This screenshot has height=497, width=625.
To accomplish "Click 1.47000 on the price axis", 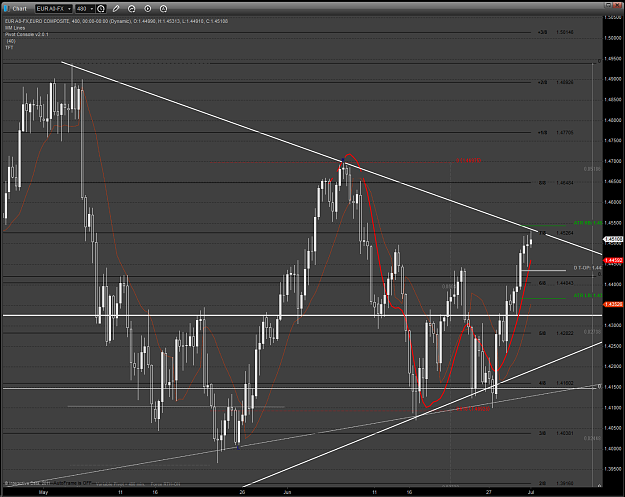I will (x=613, y=161).
